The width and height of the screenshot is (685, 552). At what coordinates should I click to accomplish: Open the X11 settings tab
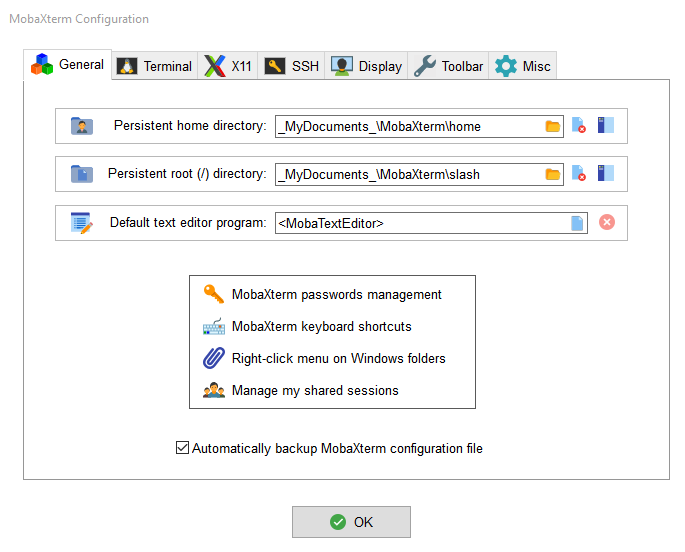point(229,66)
